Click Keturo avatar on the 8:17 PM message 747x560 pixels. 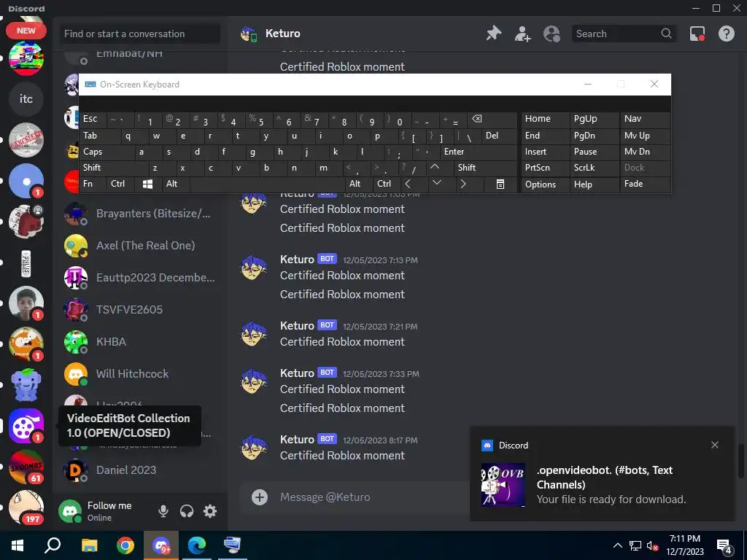coord(253,448)
